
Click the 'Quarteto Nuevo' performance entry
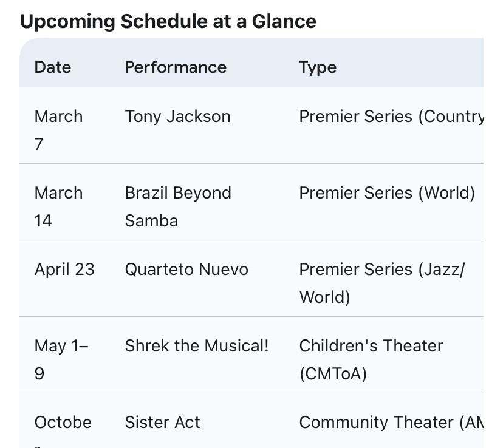click(186, 269)
